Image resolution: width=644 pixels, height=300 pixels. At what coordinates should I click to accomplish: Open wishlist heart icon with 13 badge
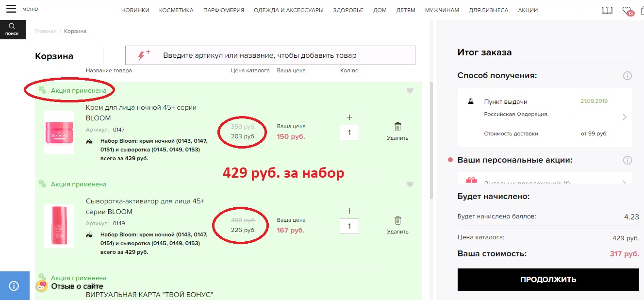pos(628,11)
